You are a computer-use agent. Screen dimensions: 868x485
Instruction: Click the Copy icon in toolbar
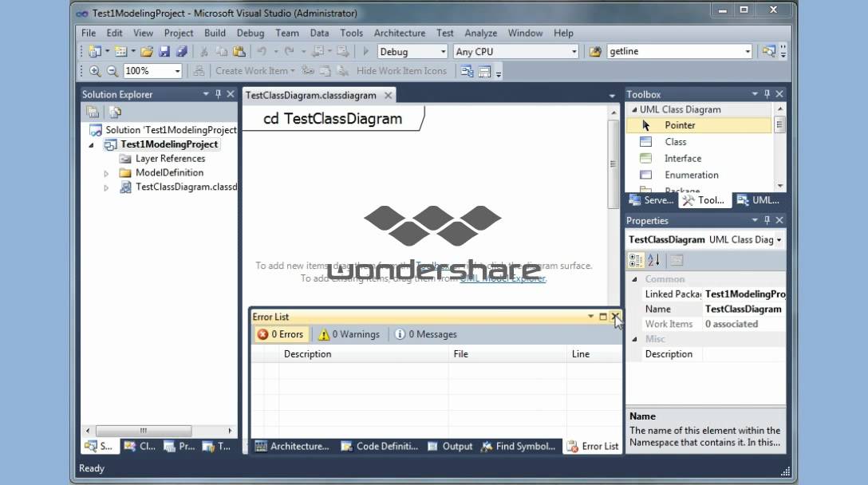coord(222,52)
